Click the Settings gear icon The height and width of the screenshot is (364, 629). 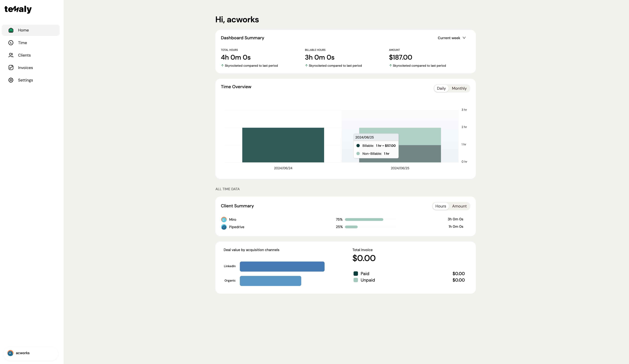point(11,80)
